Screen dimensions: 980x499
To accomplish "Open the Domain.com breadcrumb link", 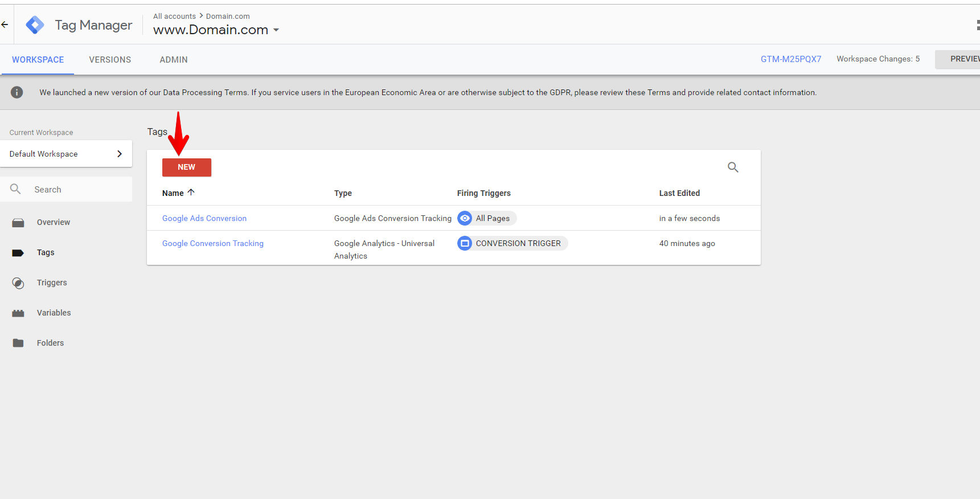I will 228,16.
